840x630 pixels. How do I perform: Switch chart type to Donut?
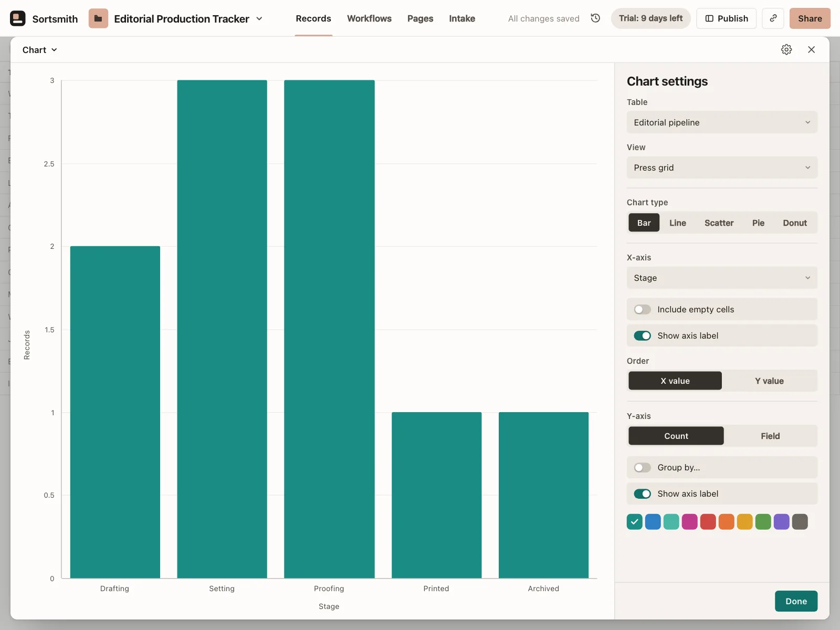point(795,223)
